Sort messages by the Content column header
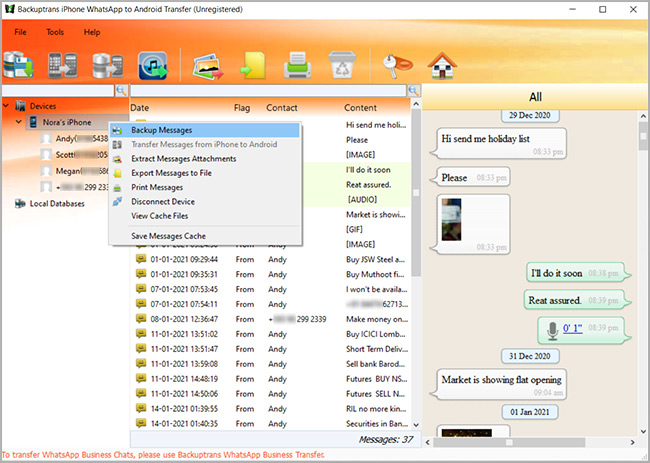The height and width of the screenshot is (463, 650). point(361,107)
